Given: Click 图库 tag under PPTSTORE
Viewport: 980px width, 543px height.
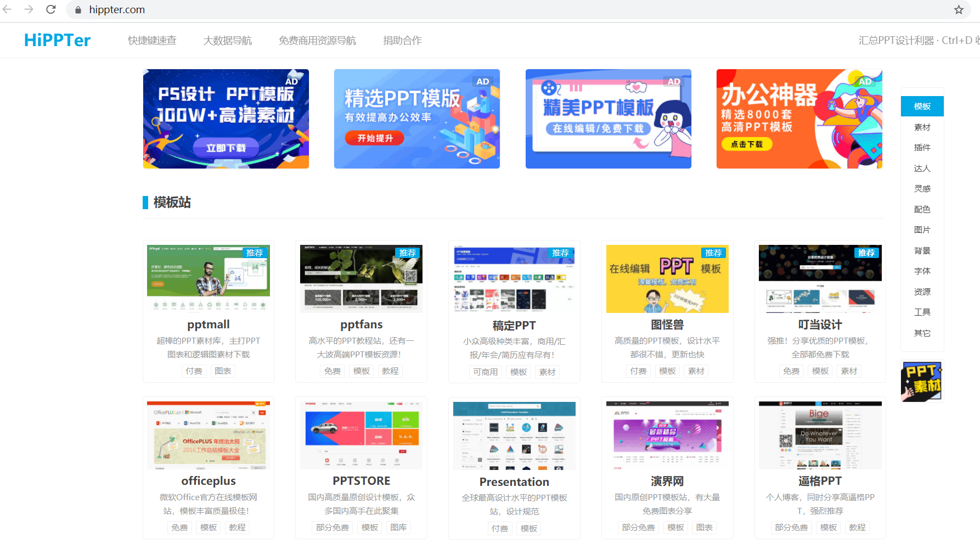Looking at the screenshot, I should (x=399, y=528).
